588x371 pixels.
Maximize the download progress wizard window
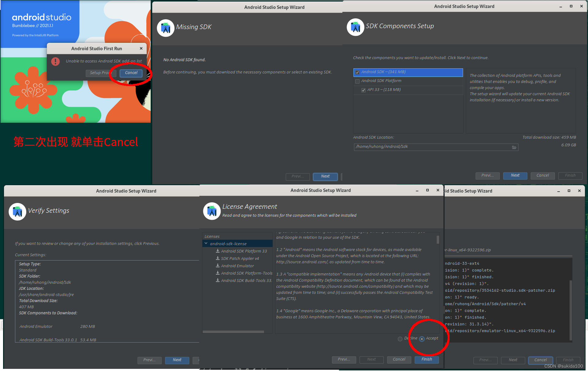click(x=569, y=191)
